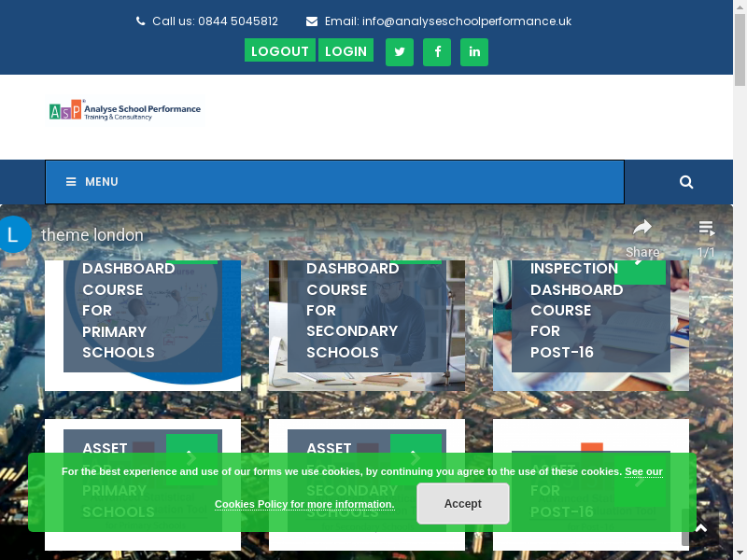Open the video playlist 1/1 icon
Image resolution: width=747 pixels, height=560 pixels.
pyautogui.click(x=707, y=229)
